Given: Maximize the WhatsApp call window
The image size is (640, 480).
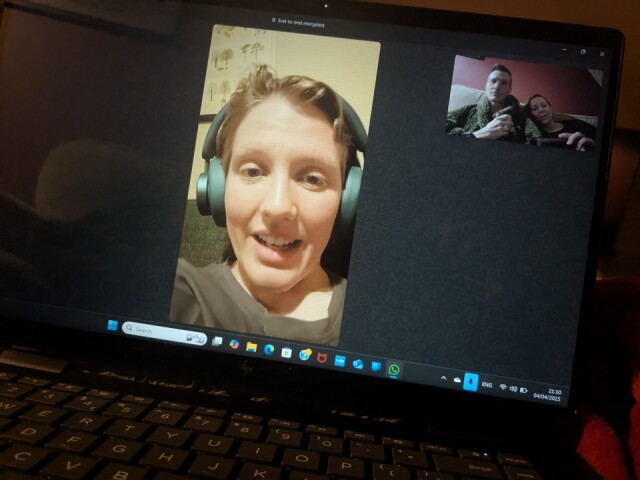Looking at the screenshot, I should [583, 52].
